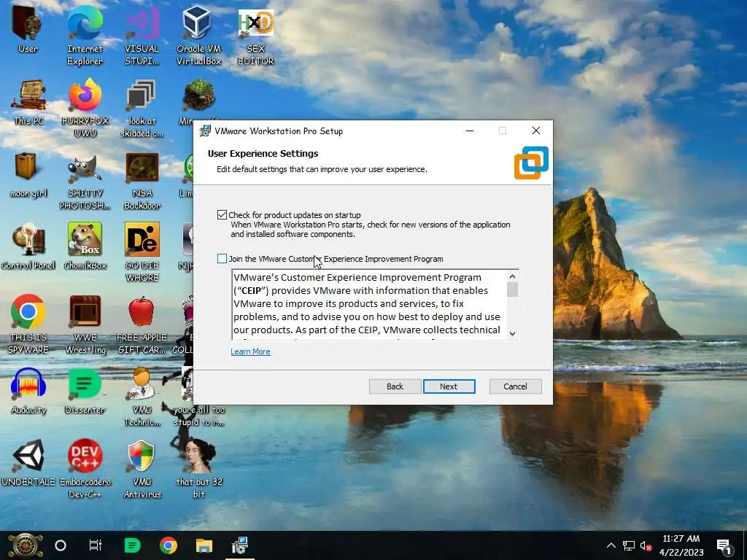Select the FURRYFOX UWU Firefox icon
Viewport: 747px width, 560px height.
pos(85,108)
